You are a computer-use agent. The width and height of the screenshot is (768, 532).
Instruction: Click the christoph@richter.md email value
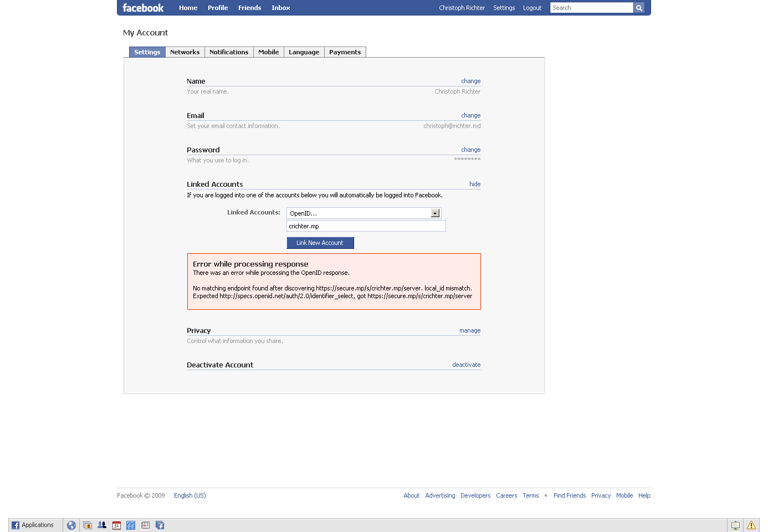452,126
